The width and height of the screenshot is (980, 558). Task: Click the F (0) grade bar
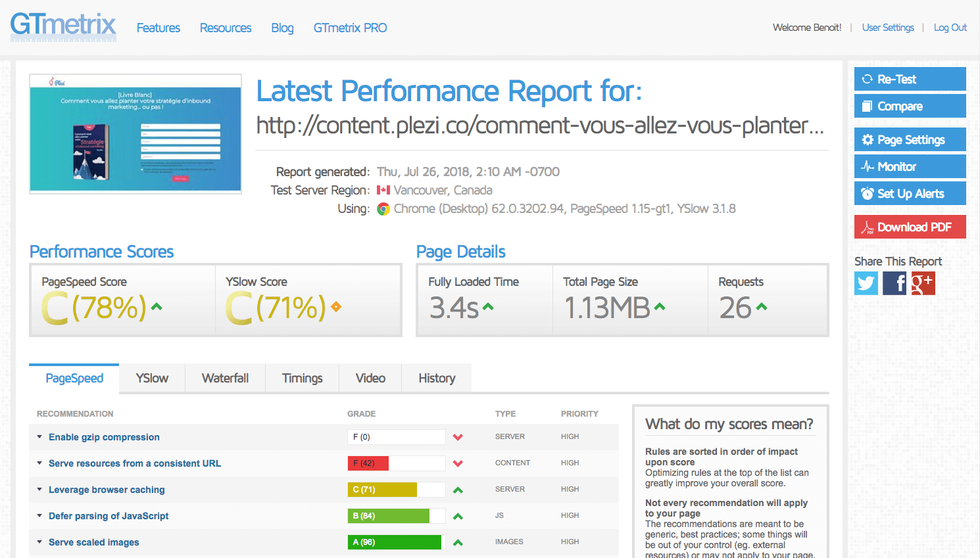(397, 437)
